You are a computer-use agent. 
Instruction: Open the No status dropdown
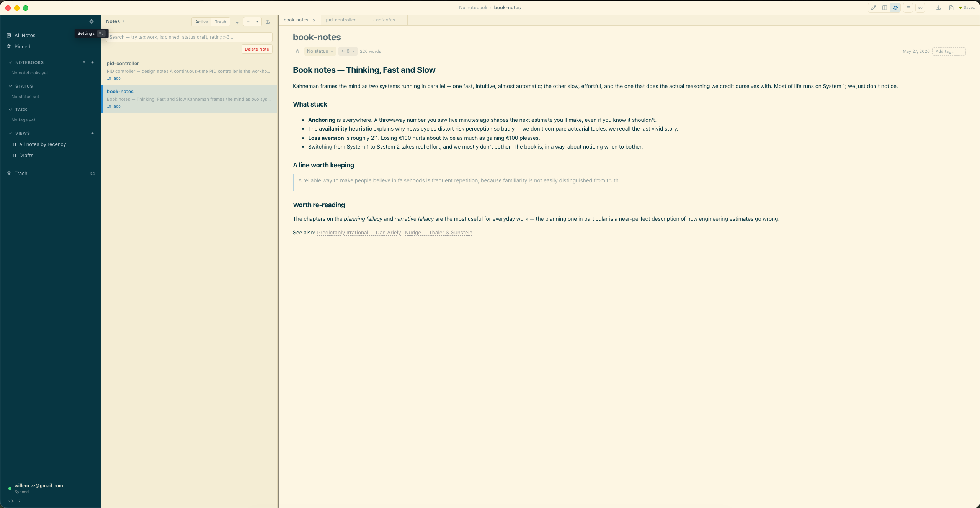coord(320,51)
